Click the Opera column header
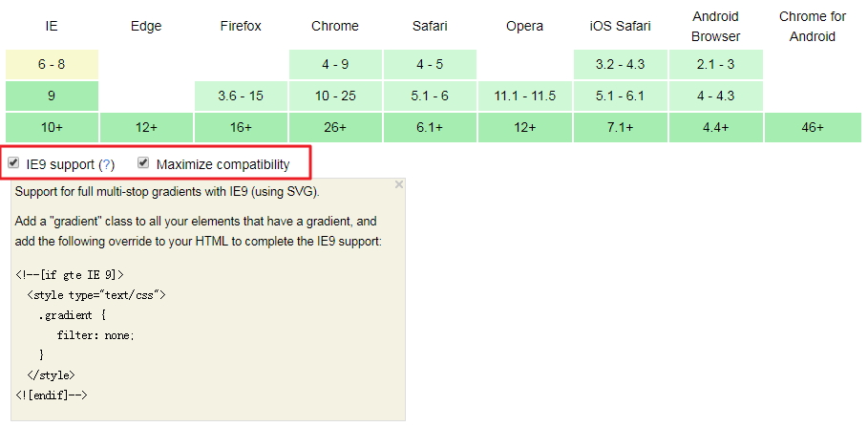The height and width of the screenshot is (427, 868). (525, 26)
